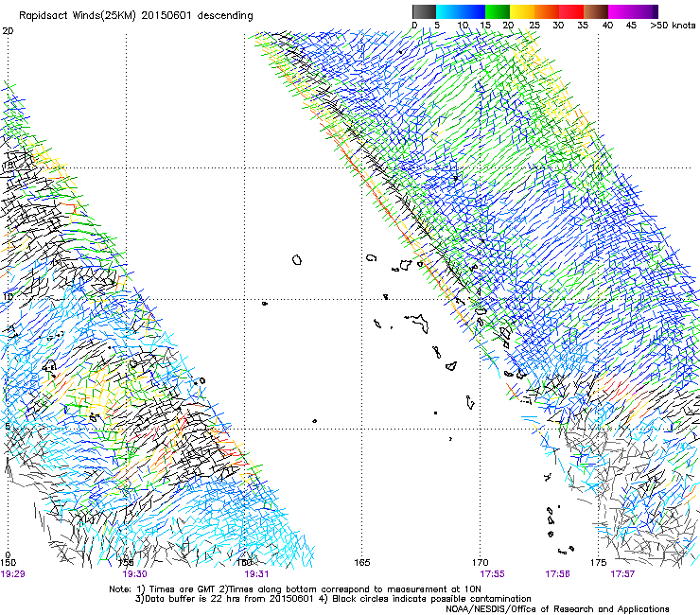Click the '20' latitude label on the left axis
The image size is (700, 615).
8,31
